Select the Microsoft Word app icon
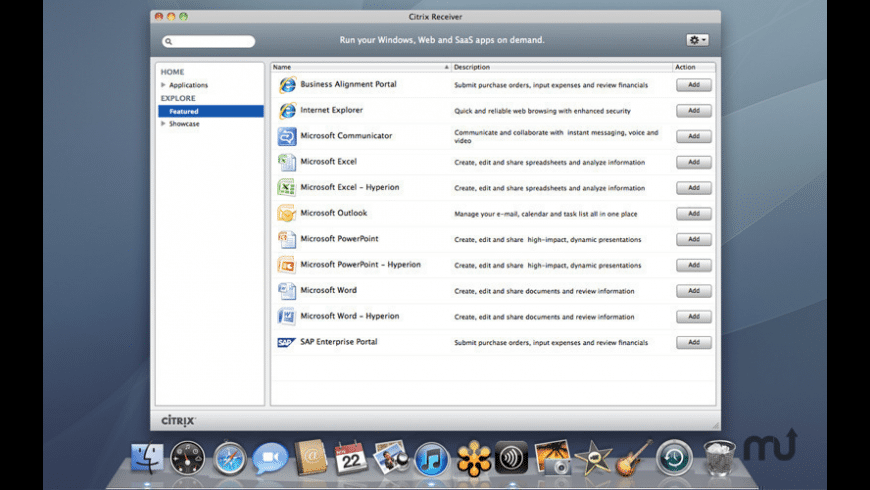The height and width of the screenshot is (490, 870). [287, 291]
